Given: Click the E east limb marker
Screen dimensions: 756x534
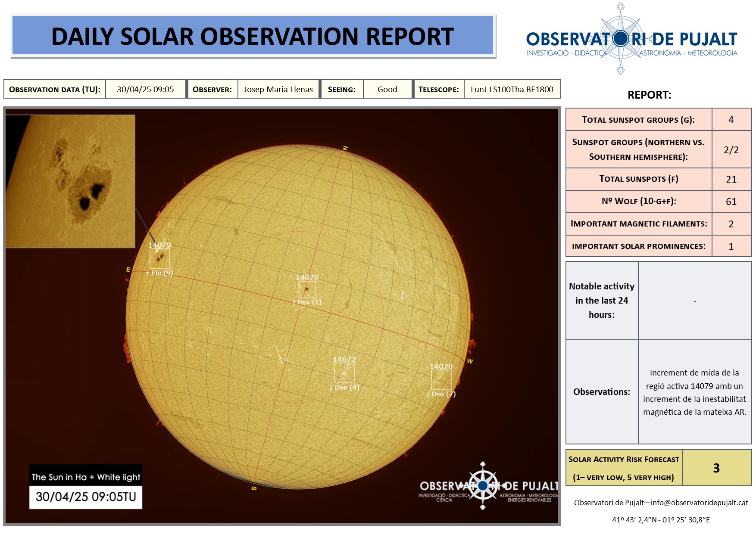Looking at the screenshot, I should pyautogui.click(x=128, y=270).
